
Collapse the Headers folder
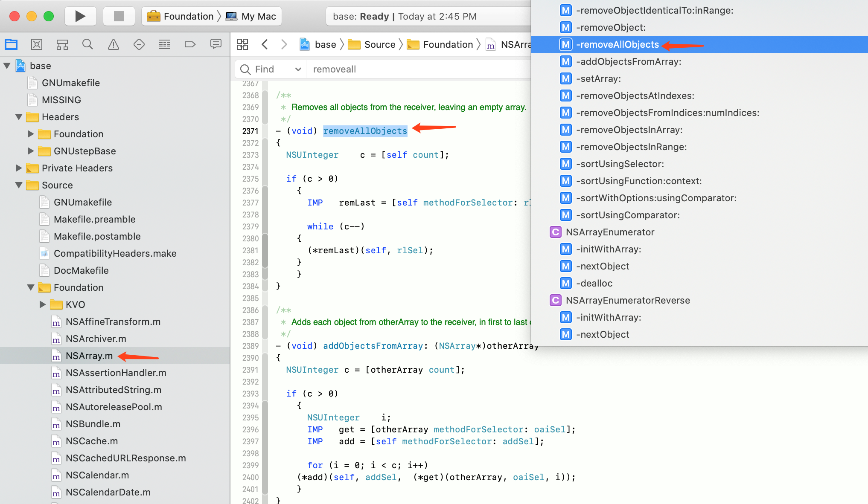pyautogui.click(x=19, y=117)
